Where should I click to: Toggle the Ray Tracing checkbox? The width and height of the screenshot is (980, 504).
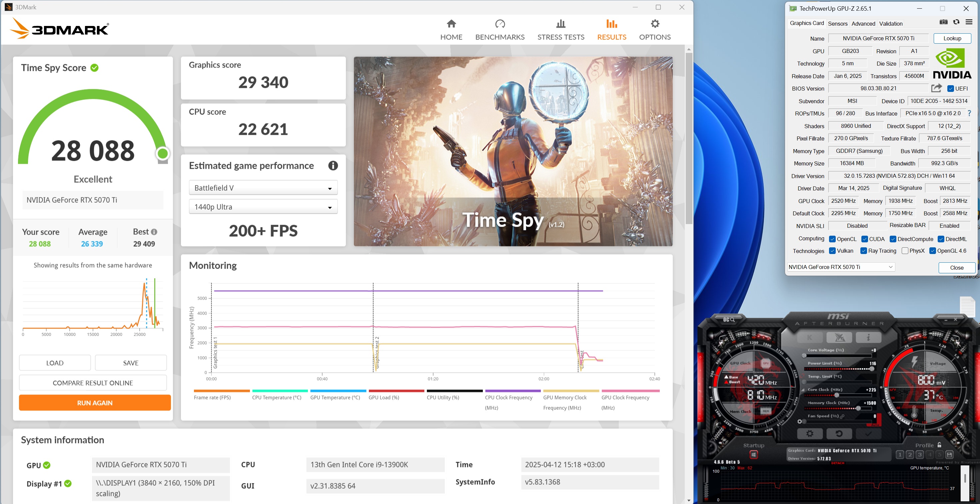click(864, 251)
